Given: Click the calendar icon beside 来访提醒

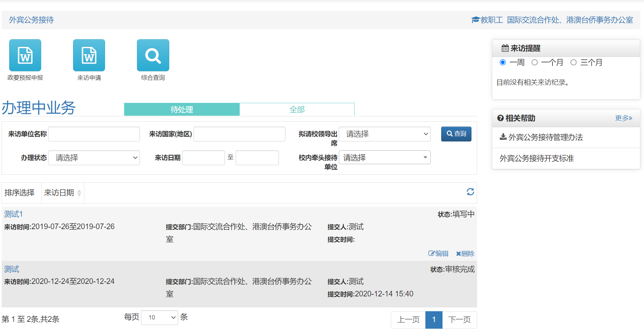Looking at the screenshot, I should 505,48.
